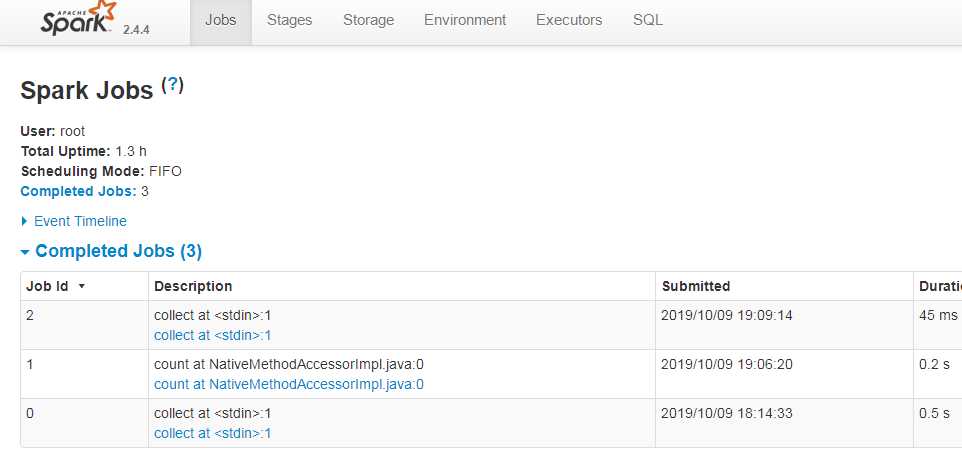This screenshot has height=450, width=962.
Task: Click the Job Id sort arrow
Action: coord(82,287)
